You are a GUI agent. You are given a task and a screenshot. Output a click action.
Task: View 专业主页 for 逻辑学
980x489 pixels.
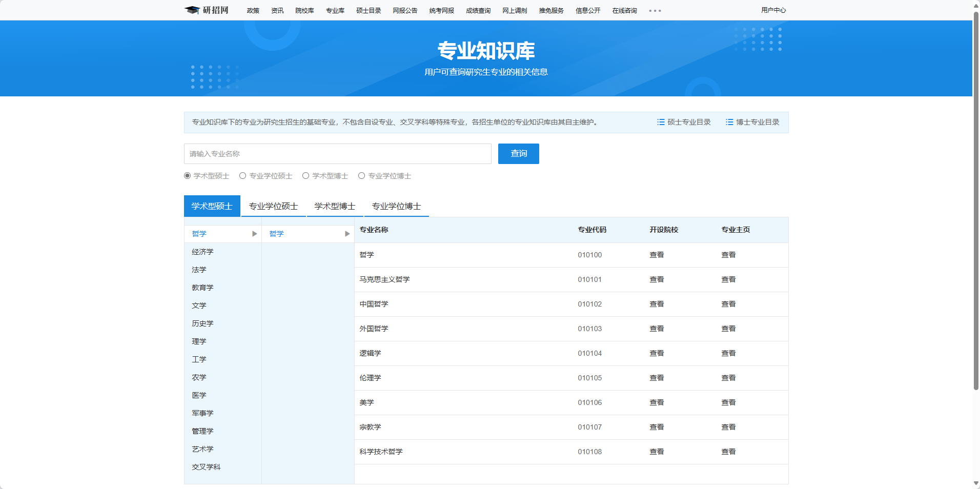coord(728,353)
